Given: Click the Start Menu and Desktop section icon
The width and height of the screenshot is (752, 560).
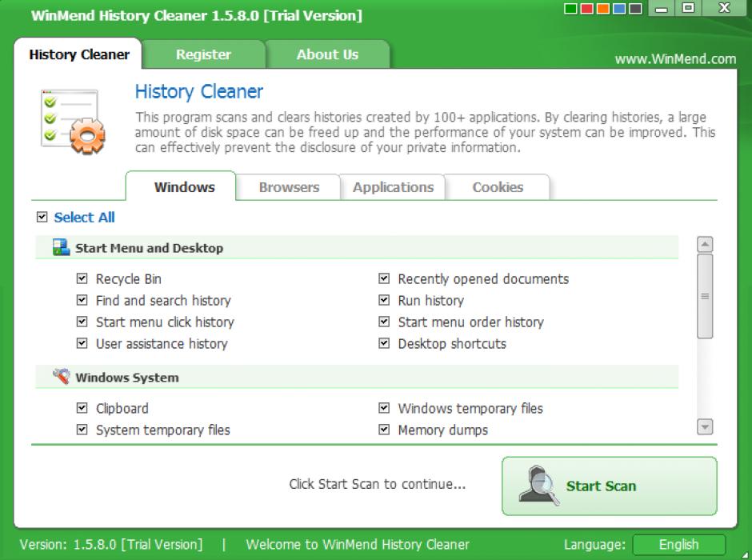Looking at the screenshot, I should 61,247.
